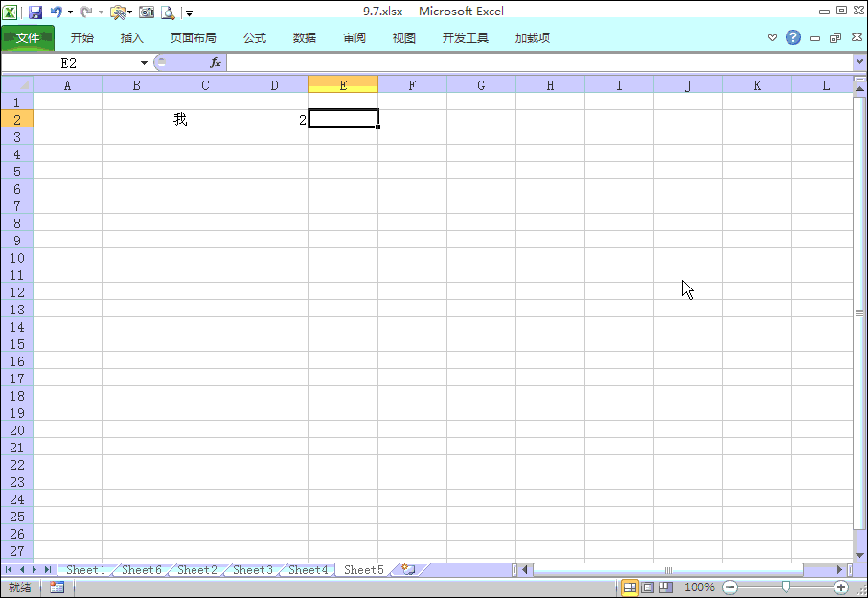Viewport: 868px width, 598px height.
Task: Switch to Sheet1 tab
Action: click(85, 570)
